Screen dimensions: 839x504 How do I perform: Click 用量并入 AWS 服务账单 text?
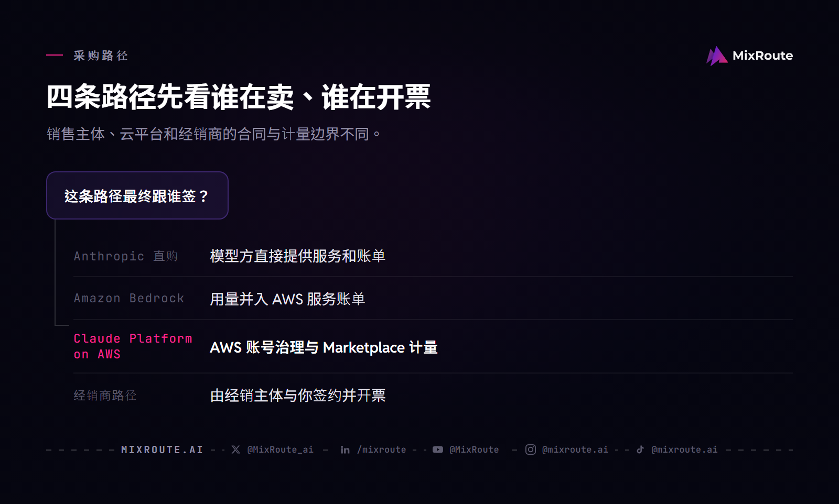(287, 299)
